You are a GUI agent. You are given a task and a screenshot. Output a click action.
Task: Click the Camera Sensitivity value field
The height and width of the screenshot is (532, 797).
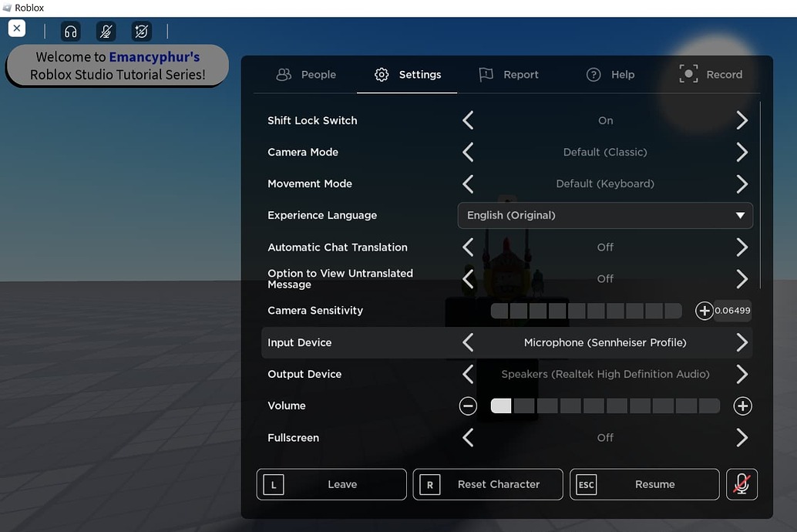[x=731, y=311]
